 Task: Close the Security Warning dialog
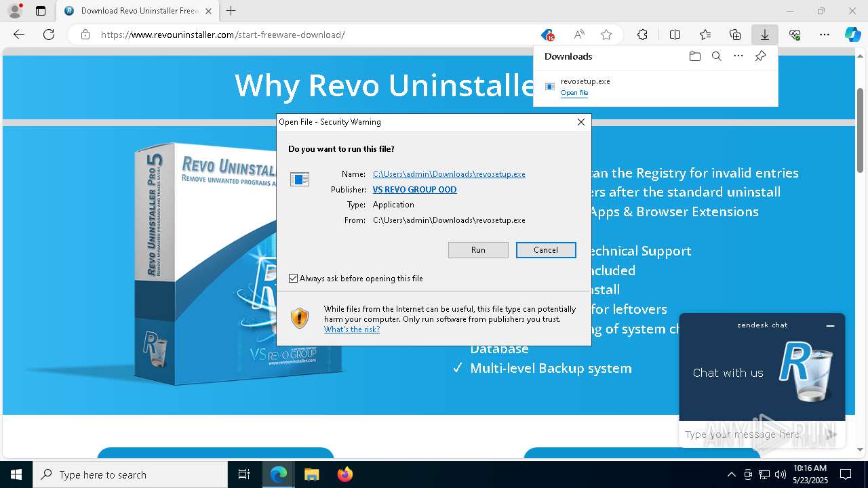tap(580, 122)
